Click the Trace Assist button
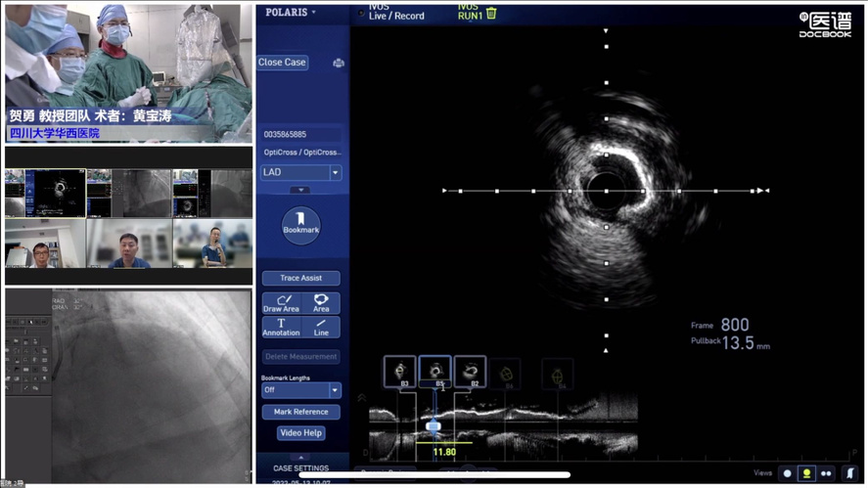Viewport: 868px width, 488px height. pos(300,279)
